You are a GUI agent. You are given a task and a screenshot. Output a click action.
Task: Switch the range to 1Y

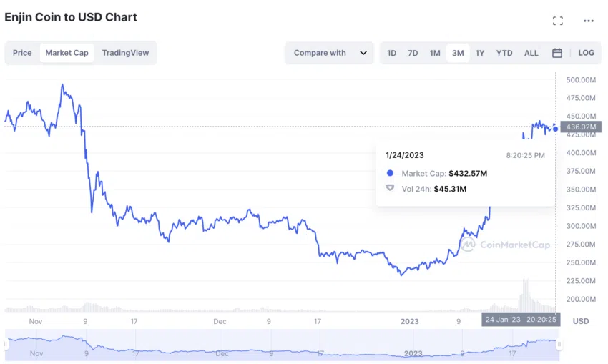[480, 53]
